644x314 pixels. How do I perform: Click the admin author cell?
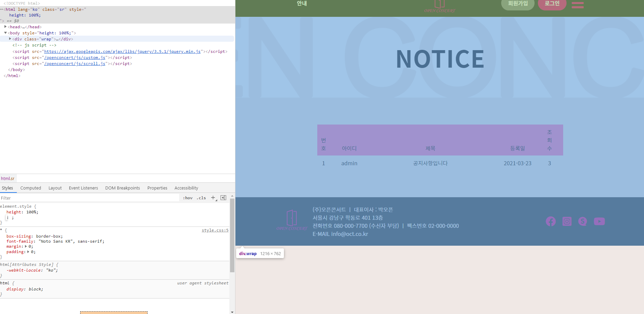tap(349, 163)
